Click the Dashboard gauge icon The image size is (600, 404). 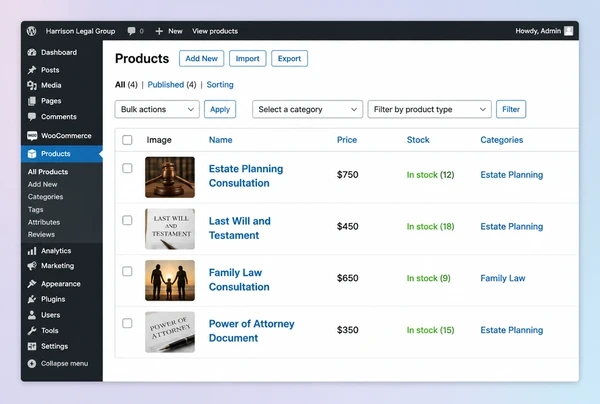coord(32,52)
